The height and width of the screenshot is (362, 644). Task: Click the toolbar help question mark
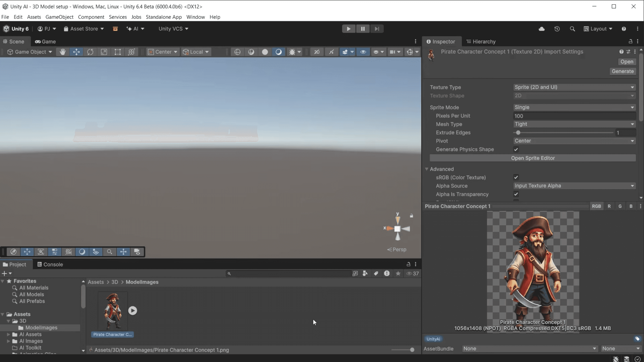pyautogui.click(x=624, y=29)
